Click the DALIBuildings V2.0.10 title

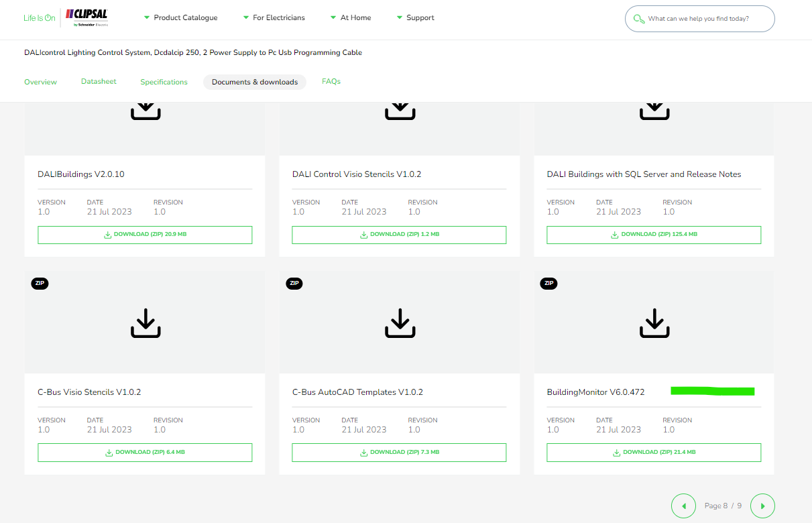tap(81, 174)
